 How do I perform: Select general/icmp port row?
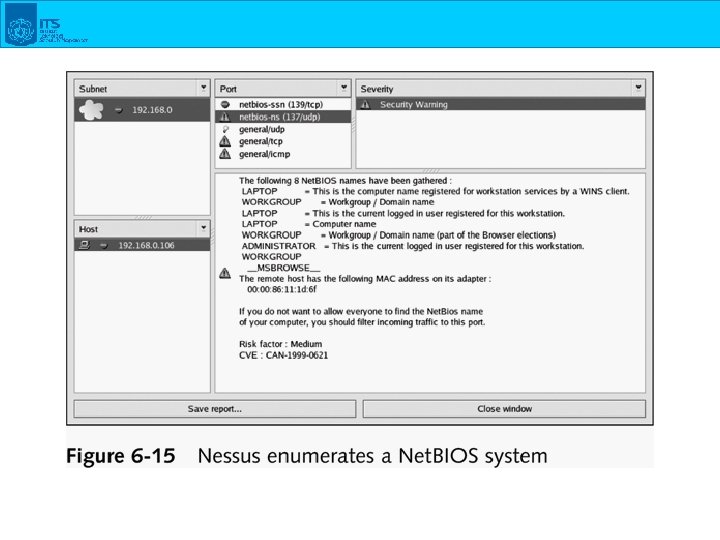pyautogui.click(x=283, y=154)
